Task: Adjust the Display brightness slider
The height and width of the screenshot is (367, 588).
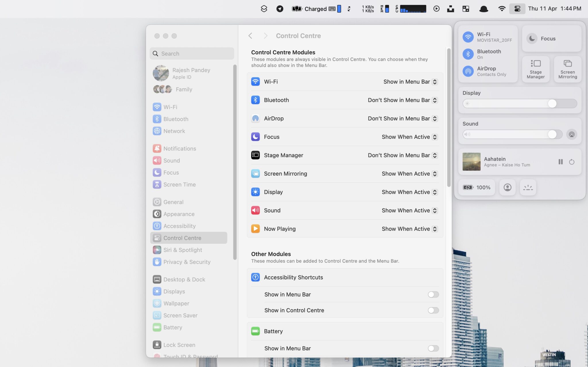Action: coord(552,104)
